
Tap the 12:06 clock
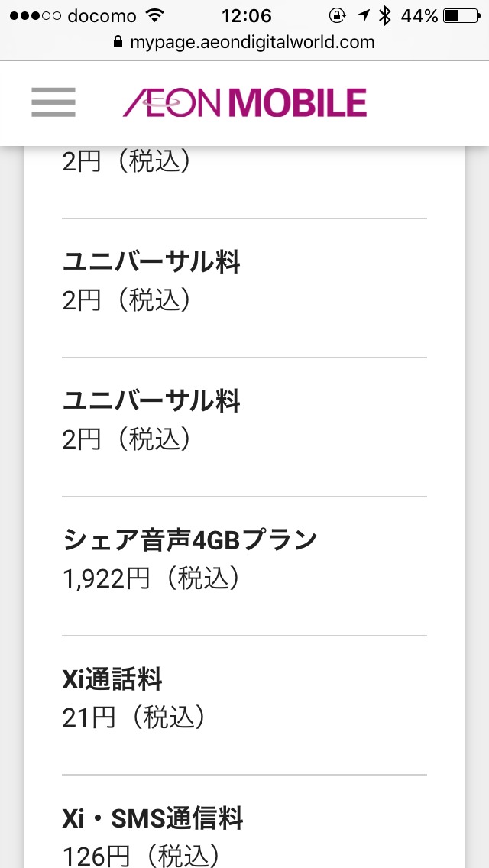click(x=246, y=15)
